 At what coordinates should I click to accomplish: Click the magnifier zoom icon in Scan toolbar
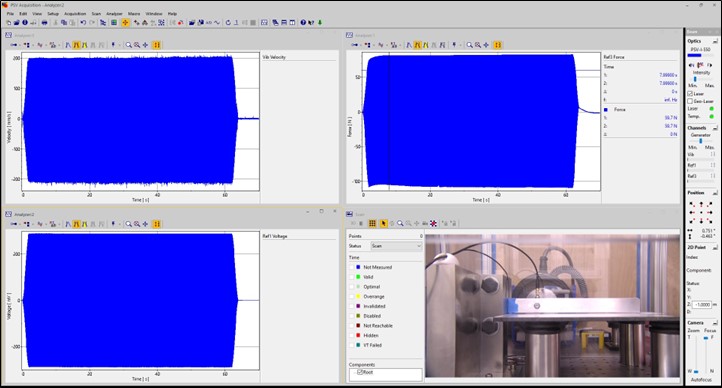(400, 223)
